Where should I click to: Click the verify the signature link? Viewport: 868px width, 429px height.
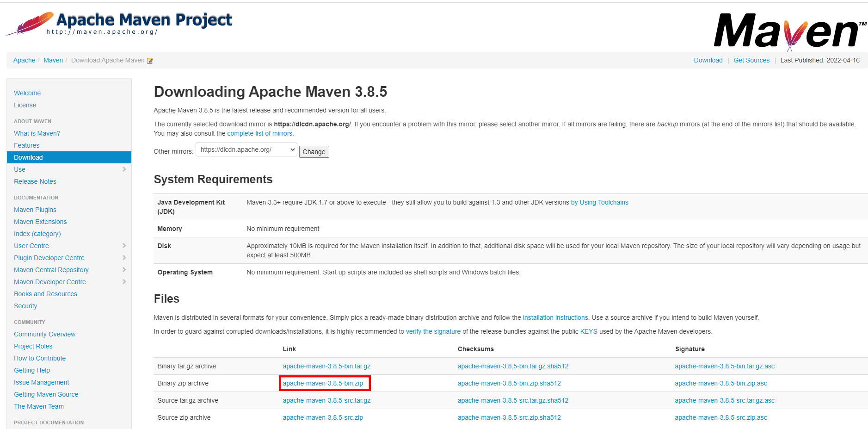[x=433, y=331]
